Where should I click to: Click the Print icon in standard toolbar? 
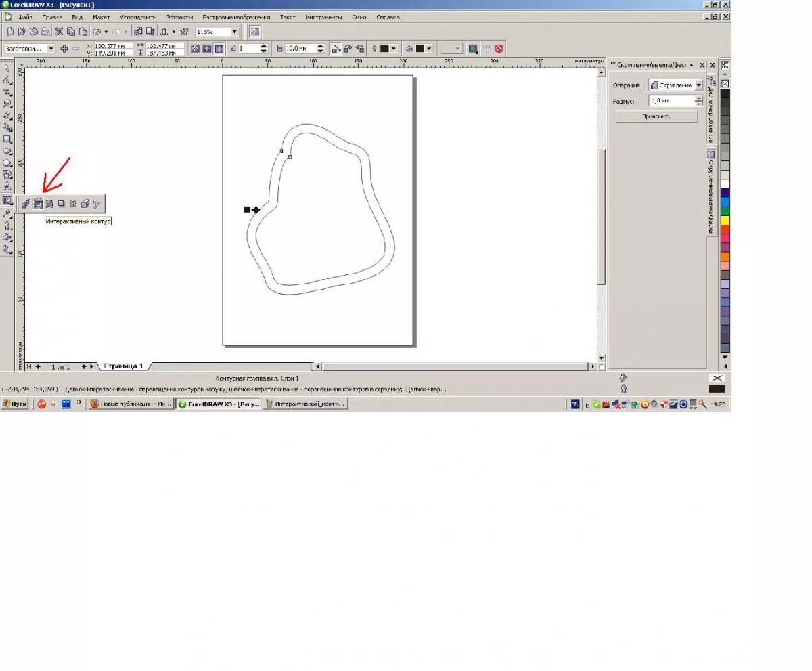coord(45,31)
